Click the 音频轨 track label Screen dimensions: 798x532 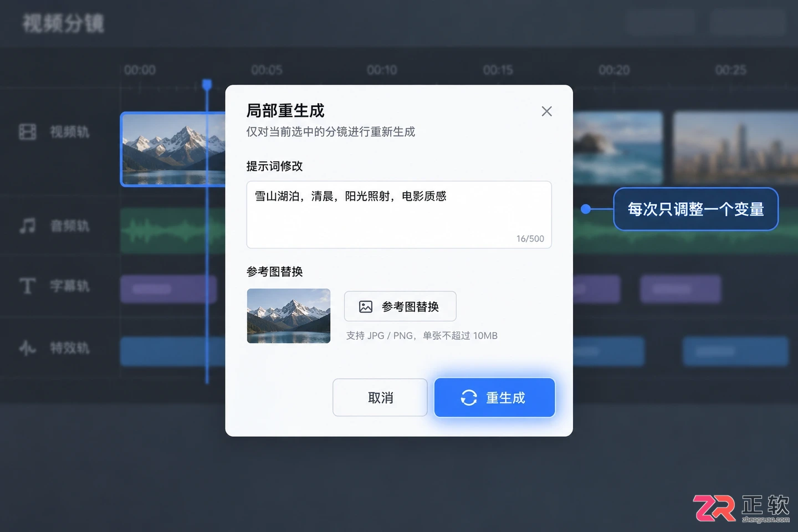(x=70, y=226)
